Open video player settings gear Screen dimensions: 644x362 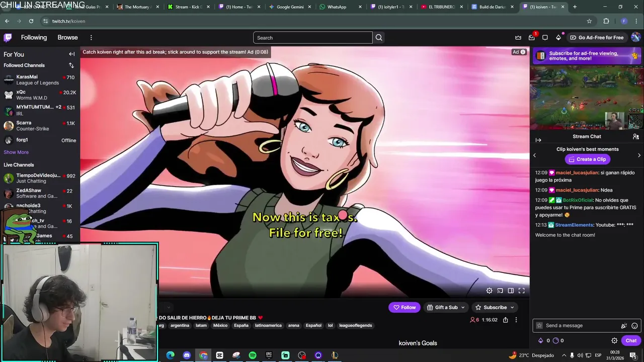click(x=489, y=291)
